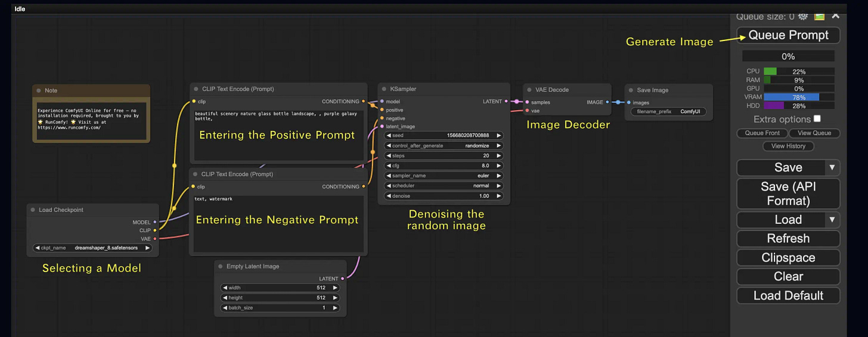The image size is (868, 337).
Task: Click the Save Image images input socket
Action: [629, 102]
